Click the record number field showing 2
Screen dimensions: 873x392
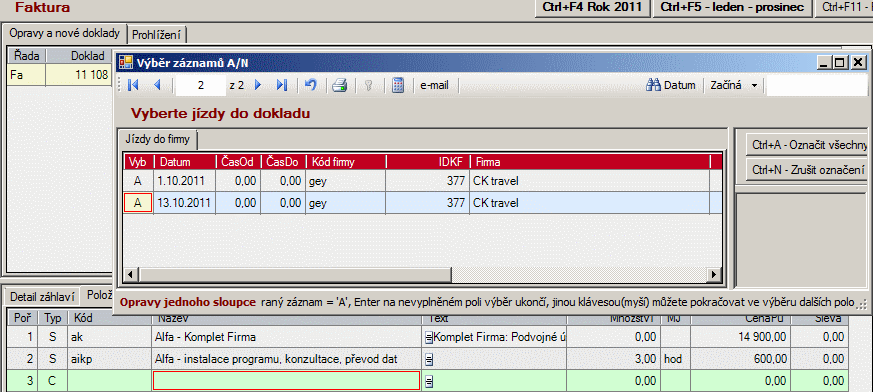(x=201, y=85)
